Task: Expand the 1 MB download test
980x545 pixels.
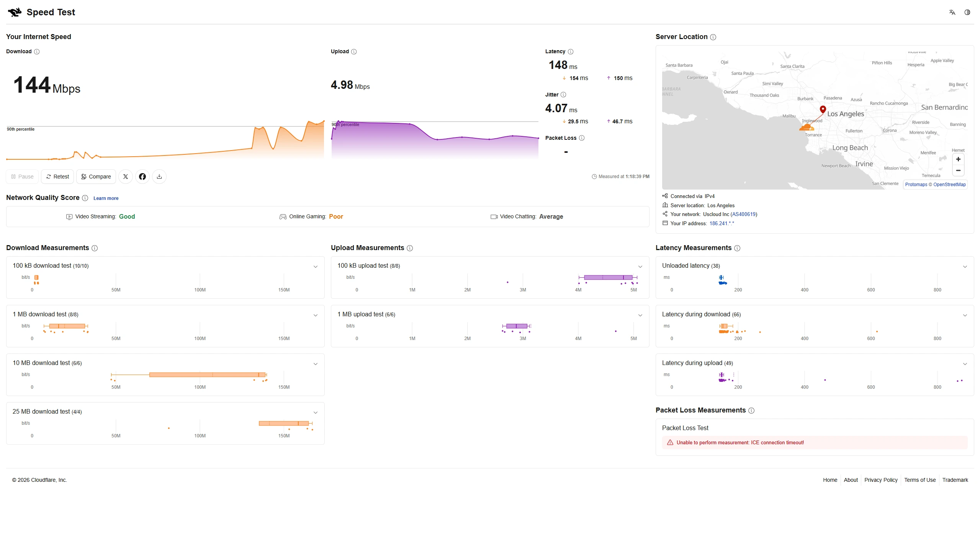Action: tap(316, 315)
